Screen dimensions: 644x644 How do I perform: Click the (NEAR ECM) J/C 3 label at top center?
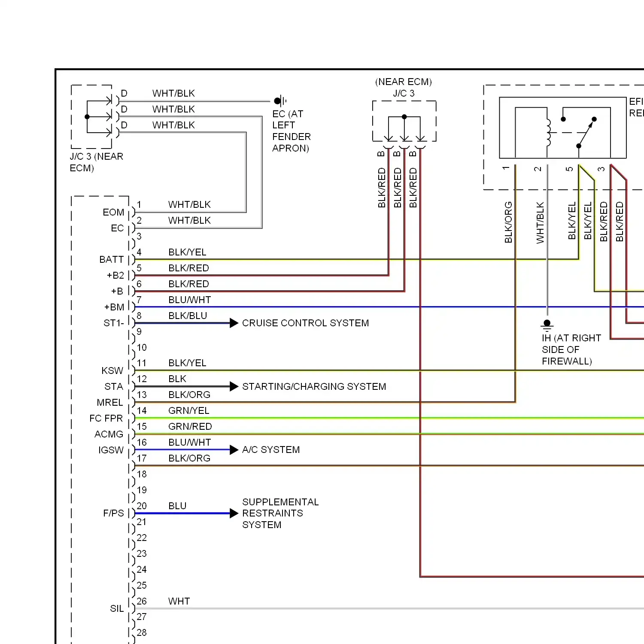click(x=404, y=88)
